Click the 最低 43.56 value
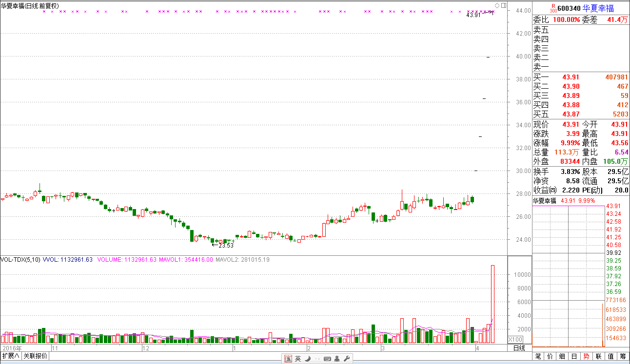The width and height of the screenshot is (630, 364). point(620,143)
